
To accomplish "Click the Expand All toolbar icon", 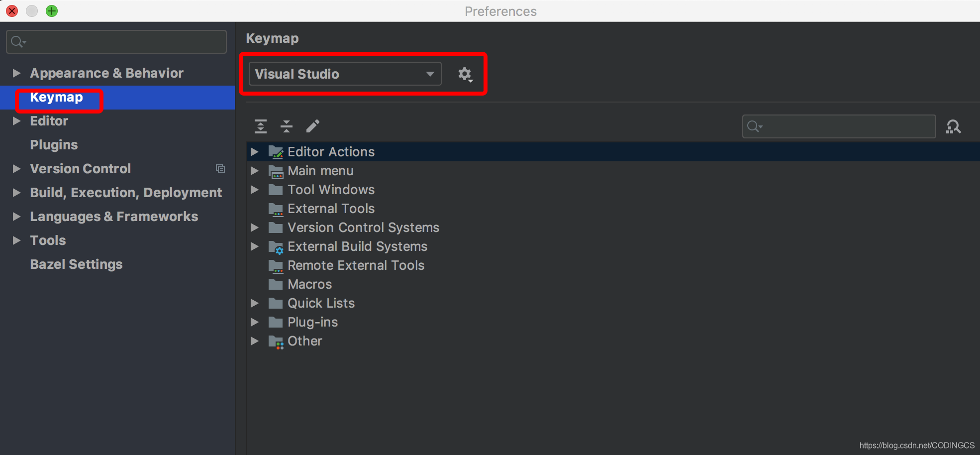I will pyautogui.click(x=261, y=126).
